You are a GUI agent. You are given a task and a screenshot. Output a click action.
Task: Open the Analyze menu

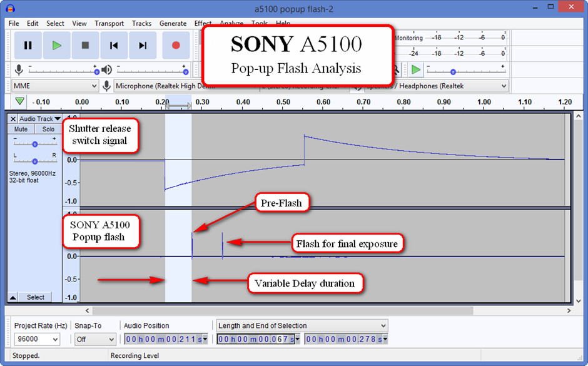click(x=232, y=23)
